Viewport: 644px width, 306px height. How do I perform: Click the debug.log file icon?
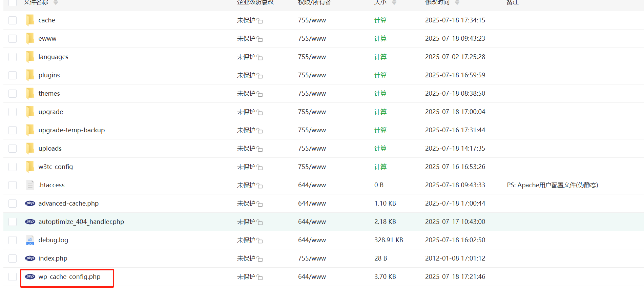(x=30, y=240)
